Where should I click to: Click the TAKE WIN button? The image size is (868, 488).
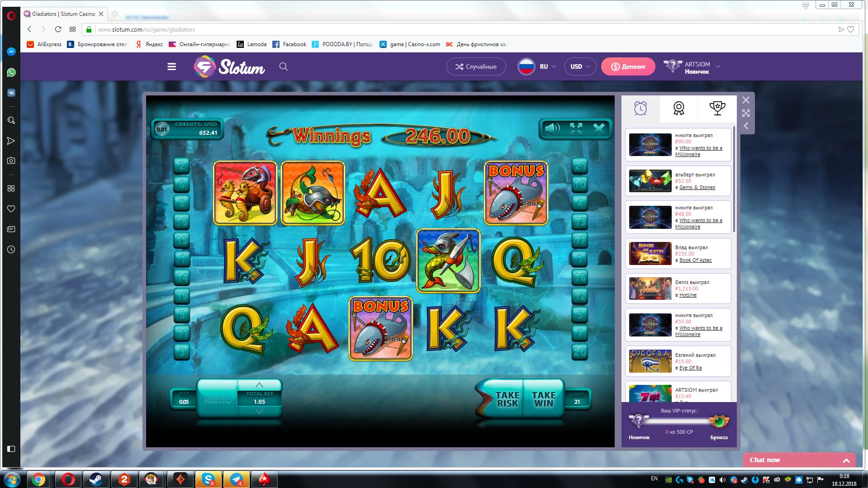click(x=544, y=399)
